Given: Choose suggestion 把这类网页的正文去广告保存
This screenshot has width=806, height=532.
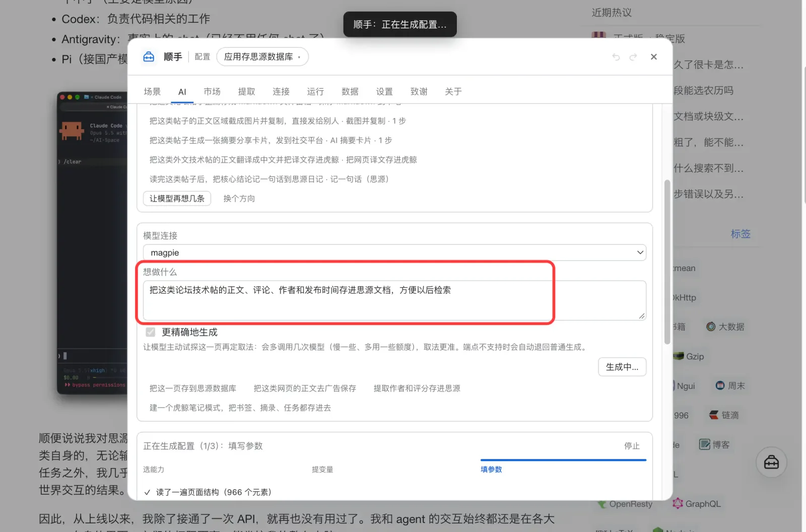Looking at the screenshot, I should coord(305,388).
